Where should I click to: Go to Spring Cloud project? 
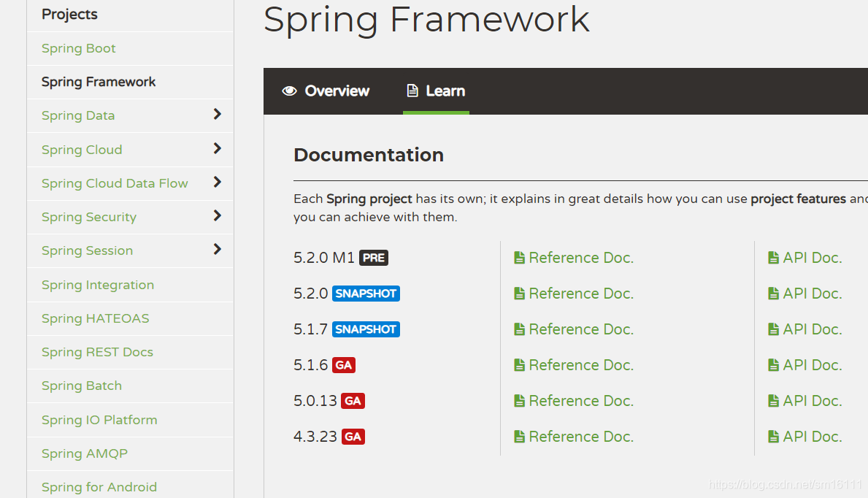coord(82,150)
